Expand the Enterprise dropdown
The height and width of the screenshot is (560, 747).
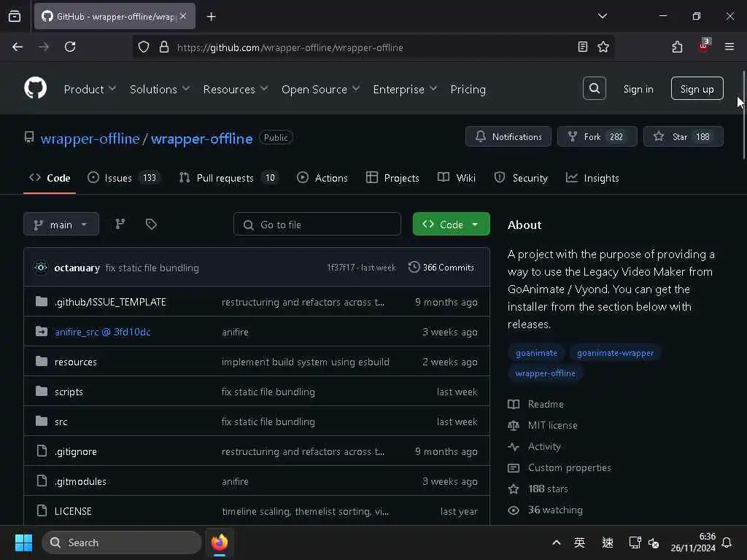tap(405, 89)
